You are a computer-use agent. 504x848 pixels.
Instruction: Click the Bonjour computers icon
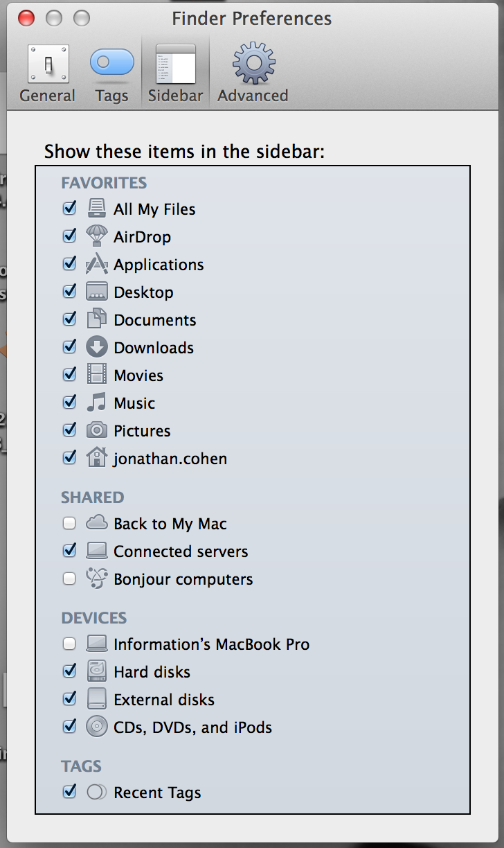coord(96,578)
